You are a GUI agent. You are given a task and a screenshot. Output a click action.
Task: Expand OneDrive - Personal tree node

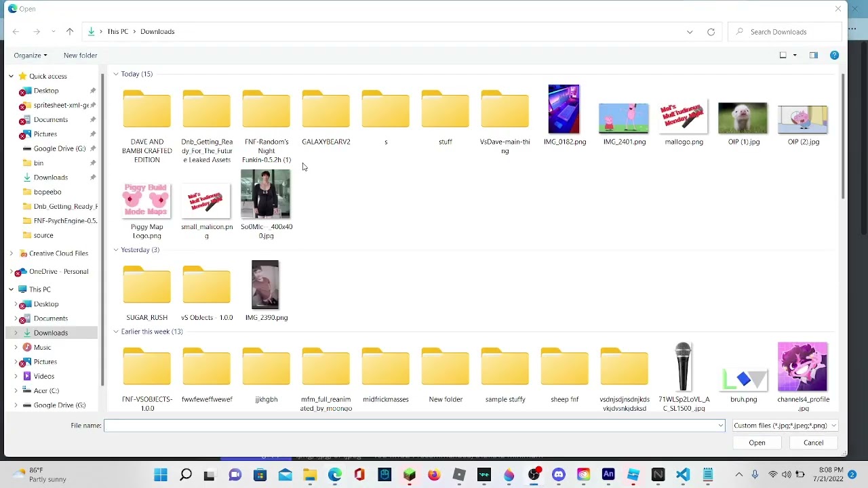click(x=11, y=271)
